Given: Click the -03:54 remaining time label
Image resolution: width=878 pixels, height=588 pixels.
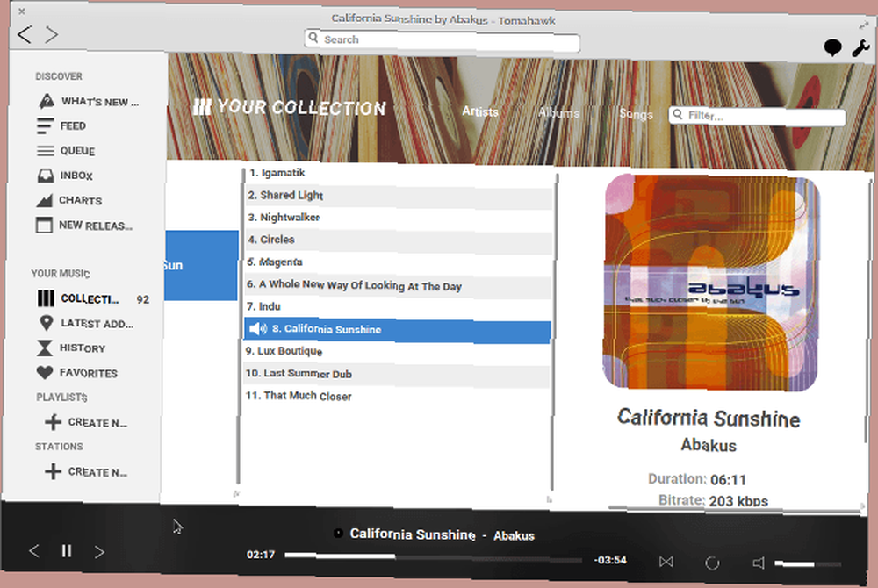Looking at the screenshot, I should coord(610,560).
